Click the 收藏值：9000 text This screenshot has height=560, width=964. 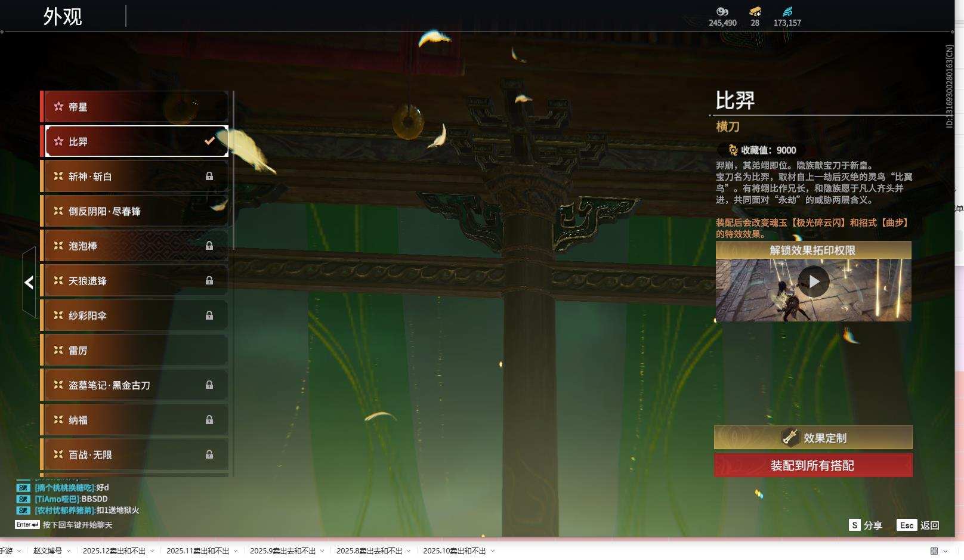[x=768, y=150]
